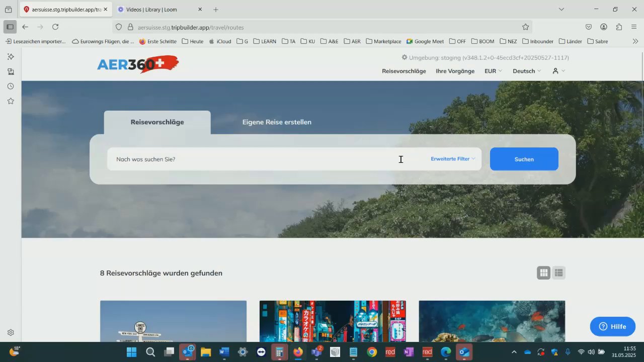644x362 pixels.
Task: Toggle the Firefox sidebar button
Action: coord(10,27)
